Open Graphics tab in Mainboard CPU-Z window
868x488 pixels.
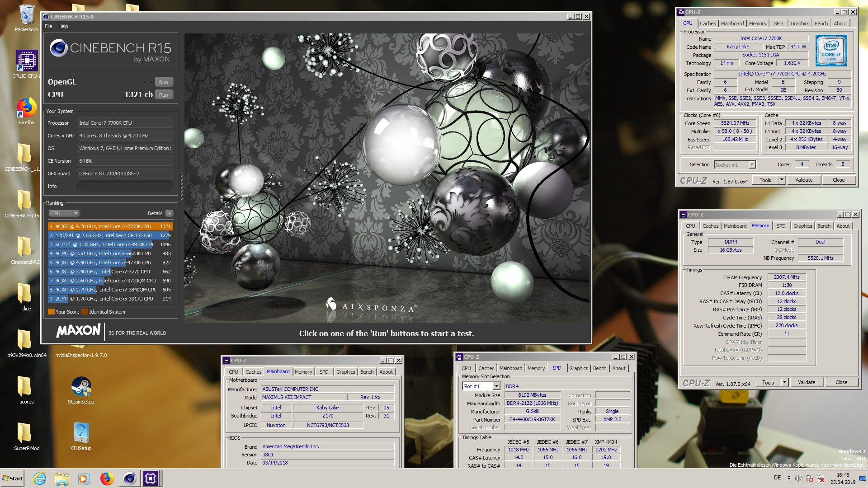(x=345, y=372)
